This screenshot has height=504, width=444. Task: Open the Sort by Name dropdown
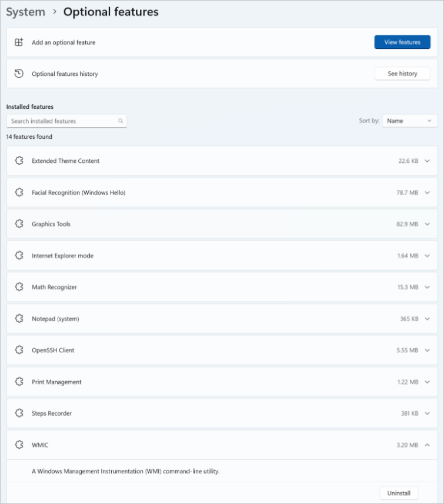(x=410, y=121)
